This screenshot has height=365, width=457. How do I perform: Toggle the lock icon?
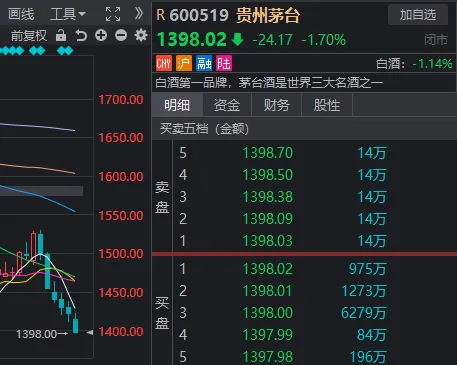click(61, 35)
